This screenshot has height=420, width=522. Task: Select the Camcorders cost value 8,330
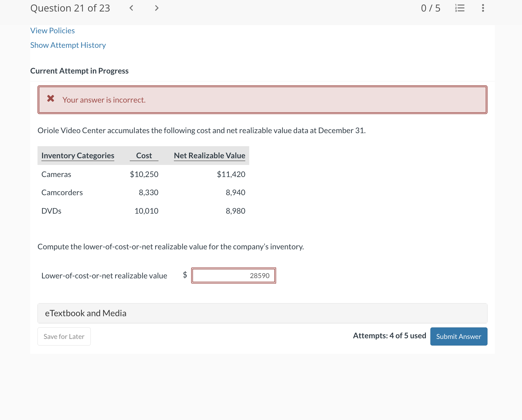pos(148,192)
